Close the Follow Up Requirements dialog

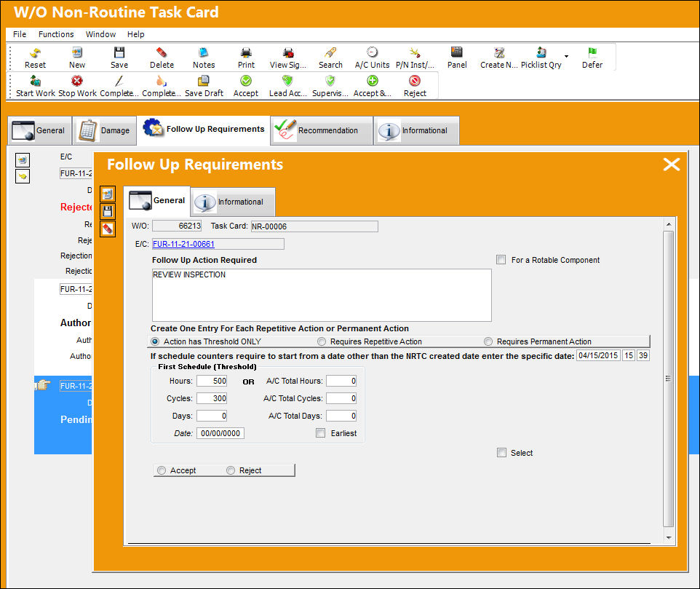[x=672, y=165]
